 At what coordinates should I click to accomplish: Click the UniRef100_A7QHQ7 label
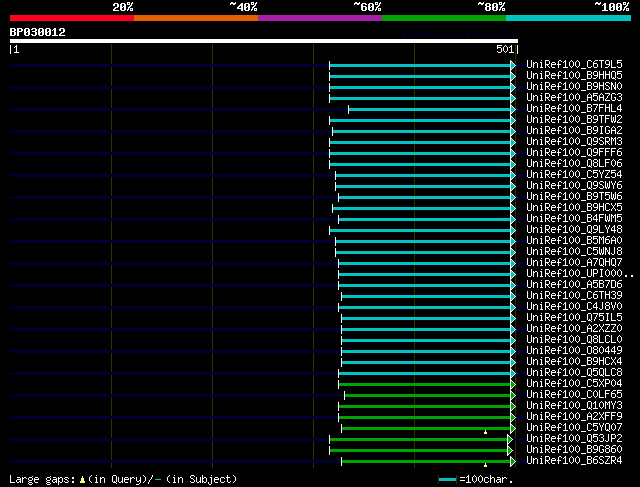pyautogui.click(x=574, y=263)
